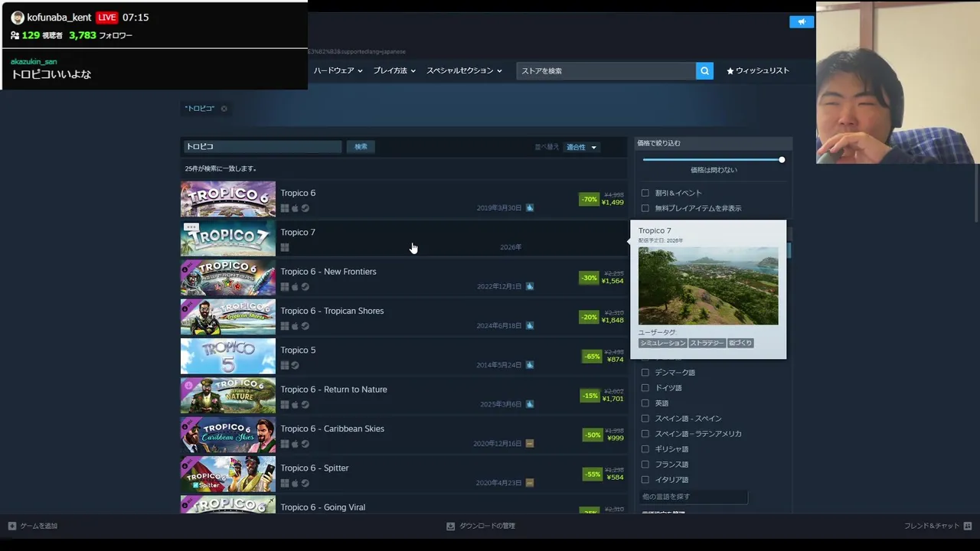
Task: Click the -70% discount badge for Tropico 6
Action: click(589, 200)
